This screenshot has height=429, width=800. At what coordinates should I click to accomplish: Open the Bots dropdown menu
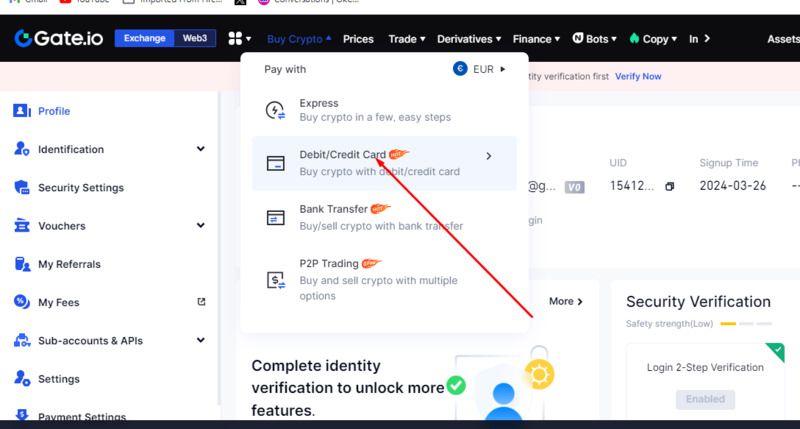point(594,39)
